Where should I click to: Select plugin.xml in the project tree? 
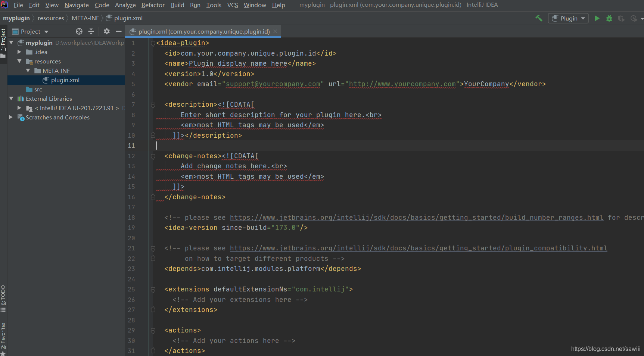pos(66,80)
